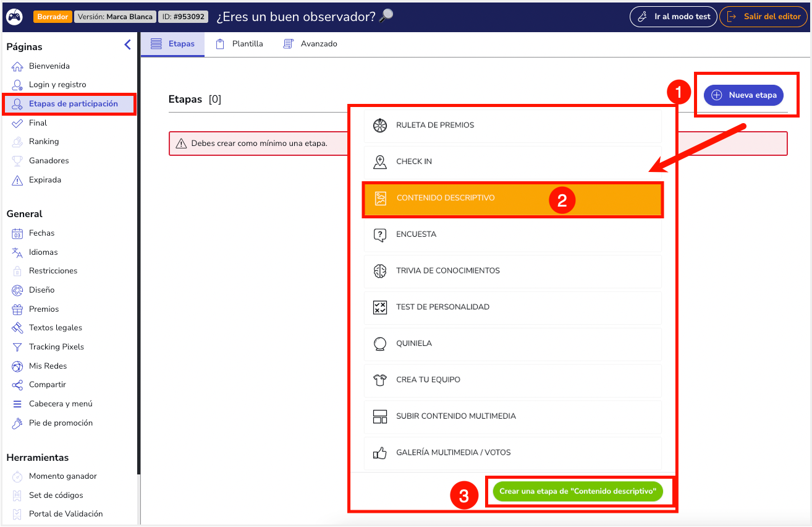Choose the Check In map pin icon

pyautogui.click(x=380, y=161)
